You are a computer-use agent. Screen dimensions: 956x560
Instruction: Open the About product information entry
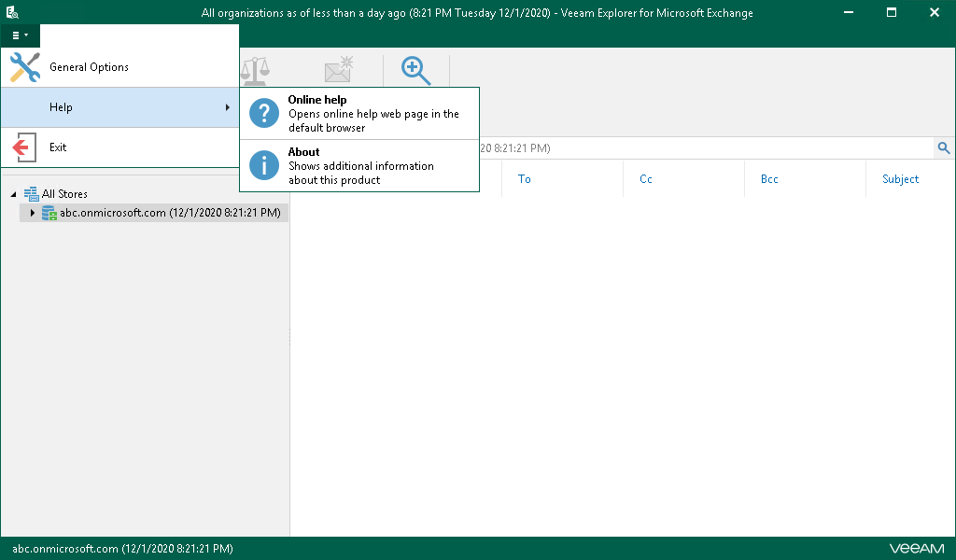click(359, 166)
